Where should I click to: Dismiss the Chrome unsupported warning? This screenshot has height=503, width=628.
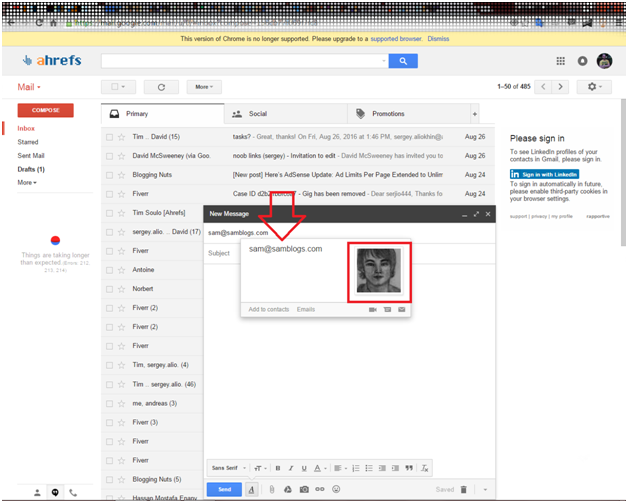pos(438,39)
